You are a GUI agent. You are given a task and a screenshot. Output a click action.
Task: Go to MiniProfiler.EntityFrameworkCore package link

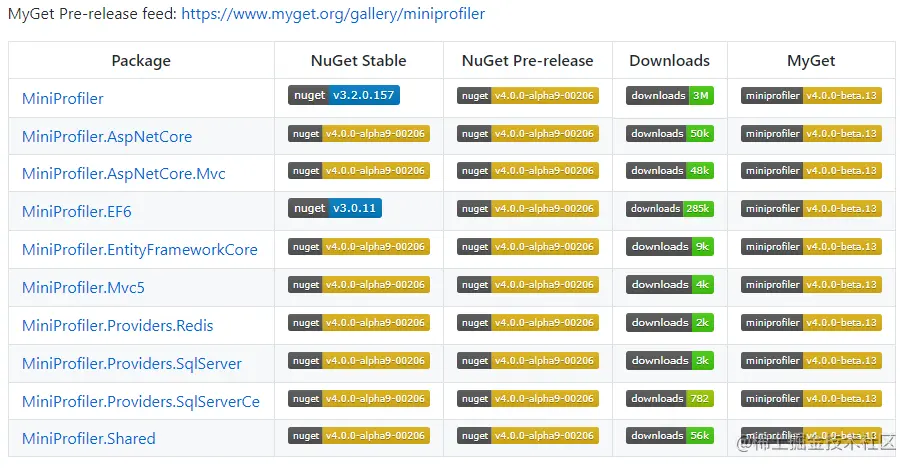pyautogui.click(x=140, y=249)
